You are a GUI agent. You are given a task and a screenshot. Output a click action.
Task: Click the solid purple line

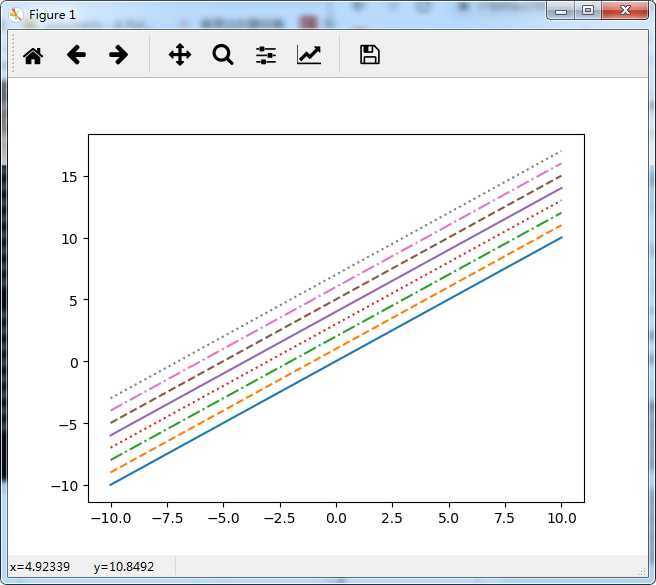tap(336, 312)
